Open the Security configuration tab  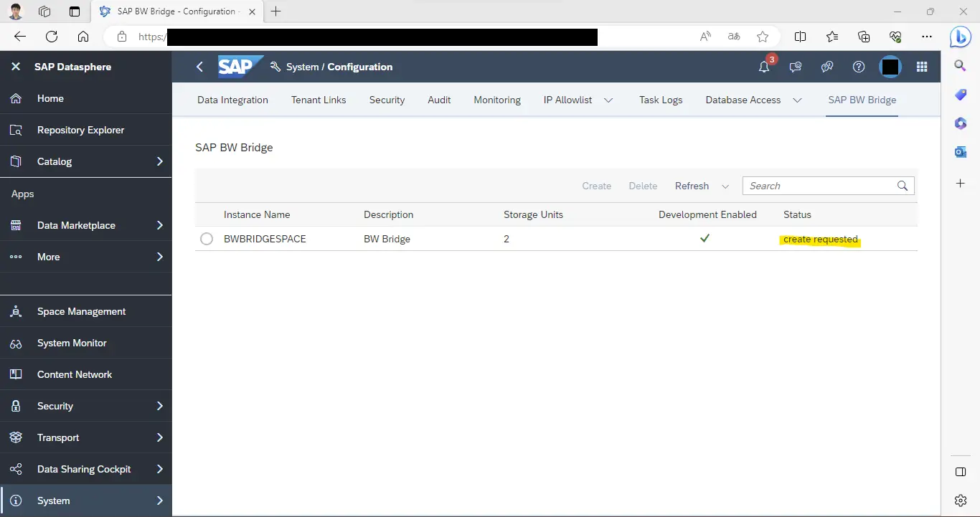pos(387,100)
